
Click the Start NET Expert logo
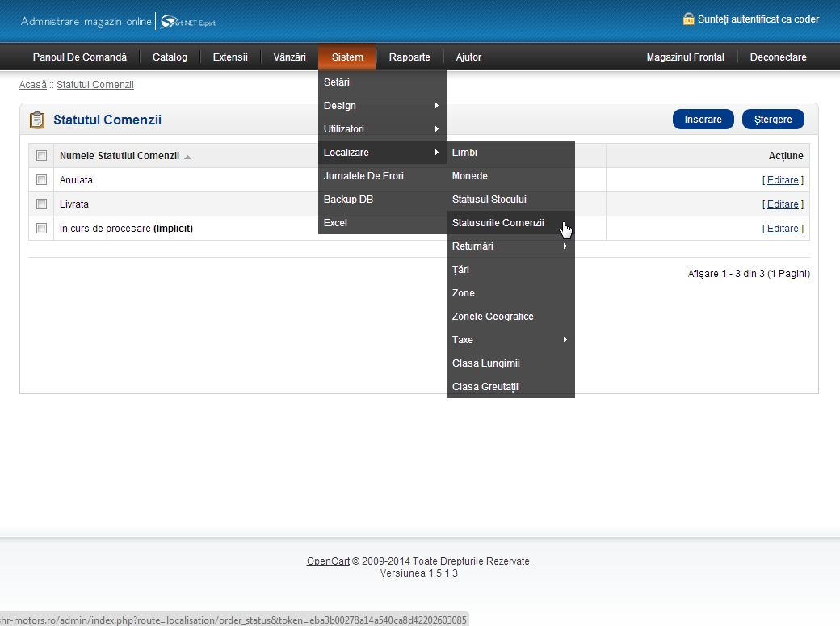pyautogui.click(x=187, y=22)
